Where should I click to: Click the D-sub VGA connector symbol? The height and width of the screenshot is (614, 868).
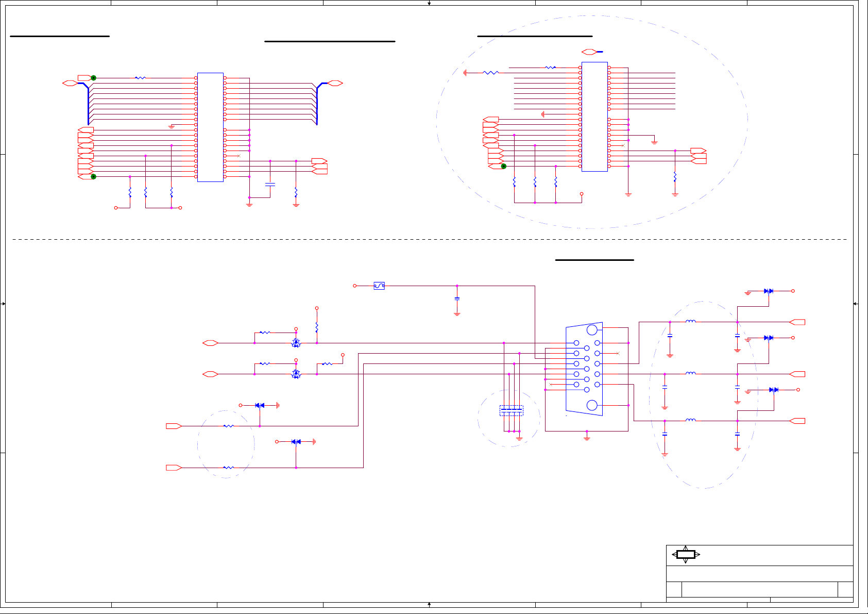(584, 369)
